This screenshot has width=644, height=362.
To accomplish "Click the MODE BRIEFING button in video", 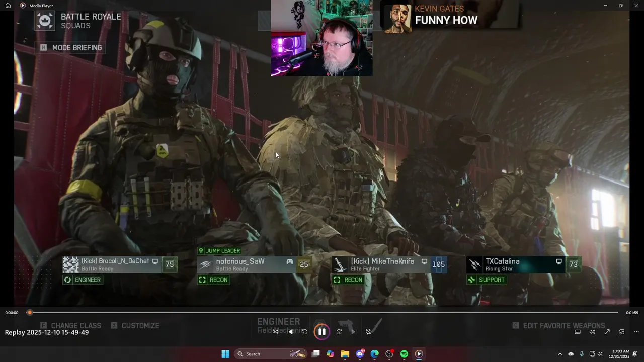I will (71, 48).
